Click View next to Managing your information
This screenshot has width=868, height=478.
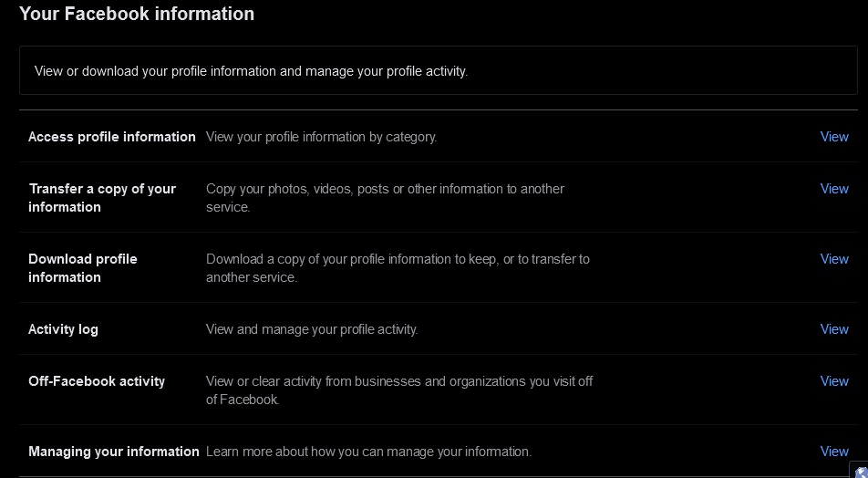[834, 452]
